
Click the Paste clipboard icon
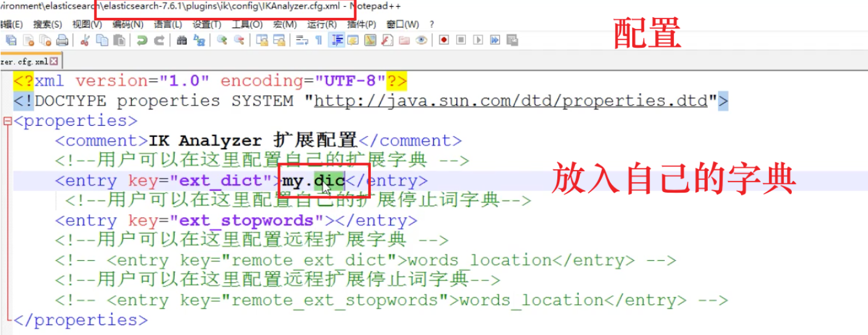[119, 40]
